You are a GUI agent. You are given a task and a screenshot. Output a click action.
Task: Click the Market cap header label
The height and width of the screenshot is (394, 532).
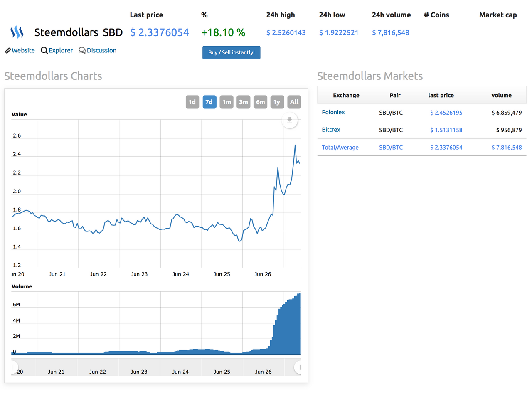(x=498, y=15)
